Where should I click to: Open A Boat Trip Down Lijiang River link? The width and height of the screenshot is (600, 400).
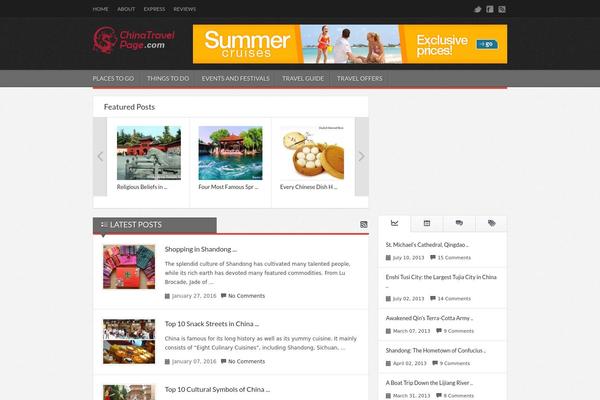point(429,383)
